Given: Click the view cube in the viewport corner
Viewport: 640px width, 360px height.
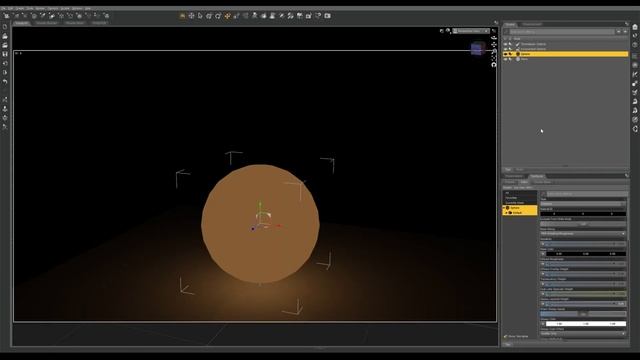Looking at the screenshot, I should tap(478, 48).
